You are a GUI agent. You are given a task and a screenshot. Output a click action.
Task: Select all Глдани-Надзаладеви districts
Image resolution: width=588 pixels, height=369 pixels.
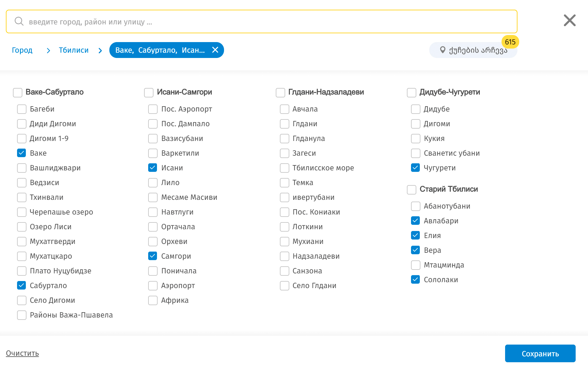tap(280, 92)
